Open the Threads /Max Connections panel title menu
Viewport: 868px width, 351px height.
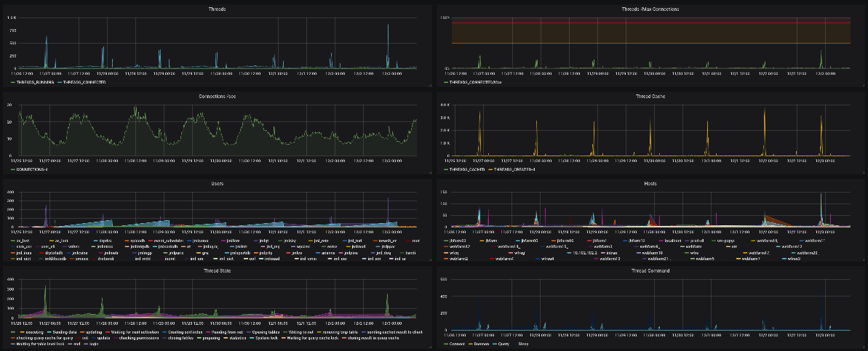click(650, 9)
